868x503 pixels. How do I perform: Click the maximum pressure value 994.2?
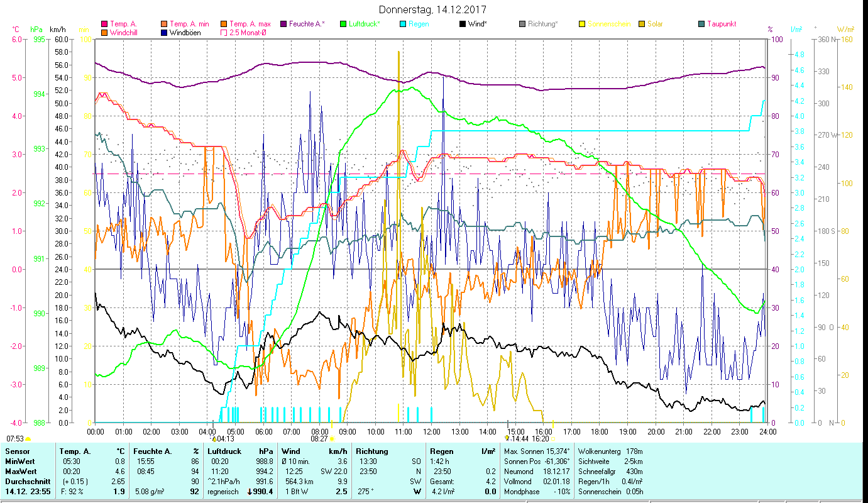pyautogui.click(x=265, y=472)
